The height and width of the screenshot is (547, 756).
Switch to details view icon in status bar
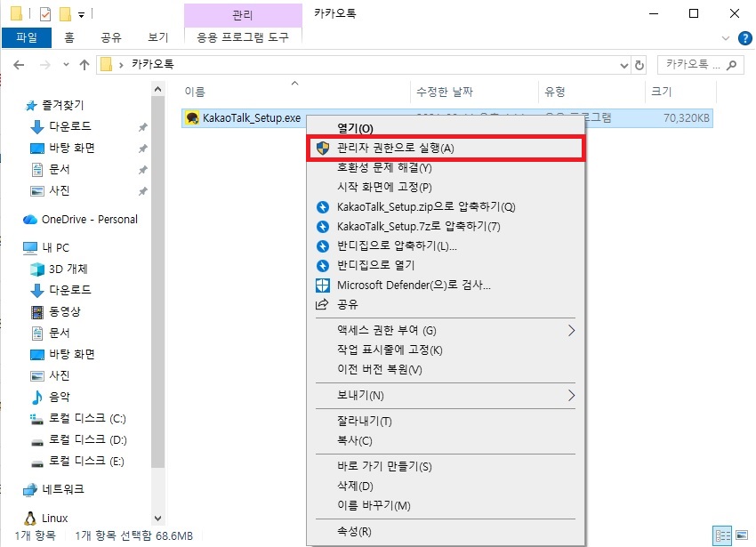point(722,535)
